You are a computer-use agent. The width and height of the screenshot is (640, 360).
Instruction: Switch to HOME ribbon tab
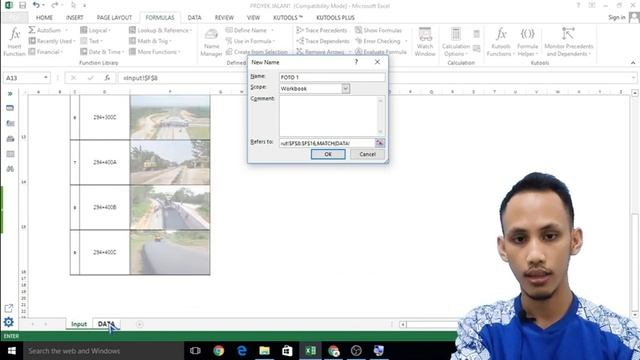point(44,18)
